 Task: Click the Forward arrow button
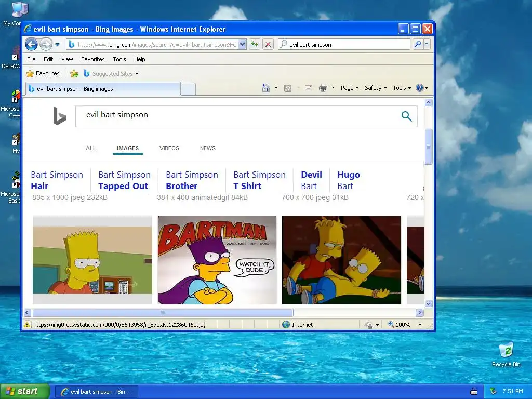tap(46, 45)
